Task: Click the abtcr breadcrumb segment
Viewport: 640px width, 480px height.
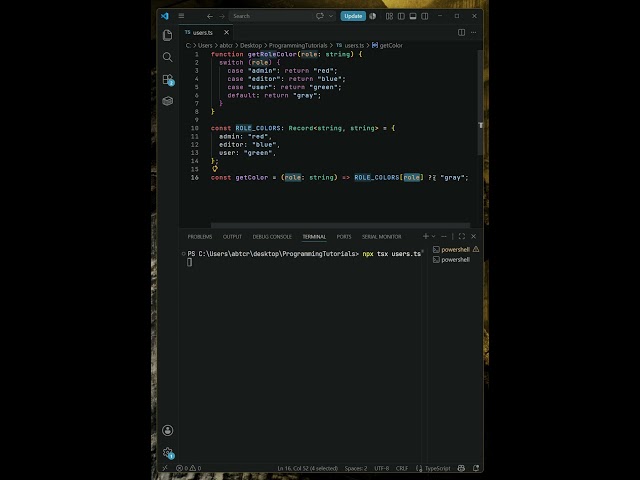Action: pos(226,45)
